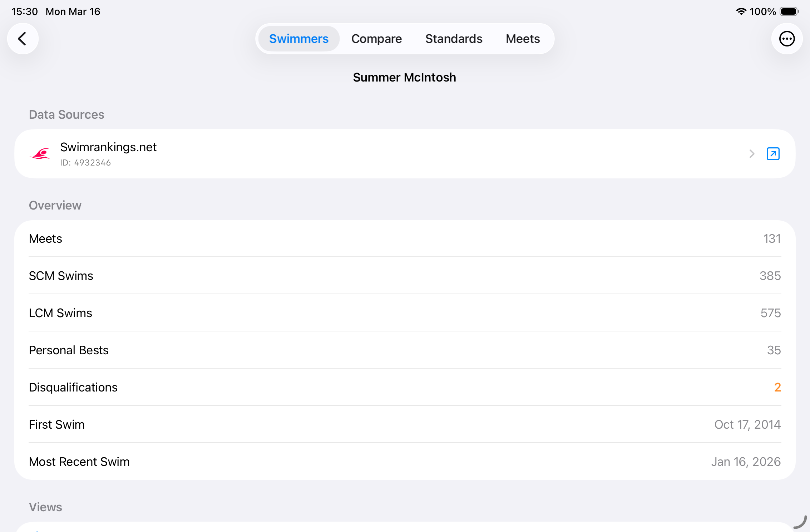Tap the Meets overview row
The width and height of the screenshot is (810, 532).
[x=405, y=238]
